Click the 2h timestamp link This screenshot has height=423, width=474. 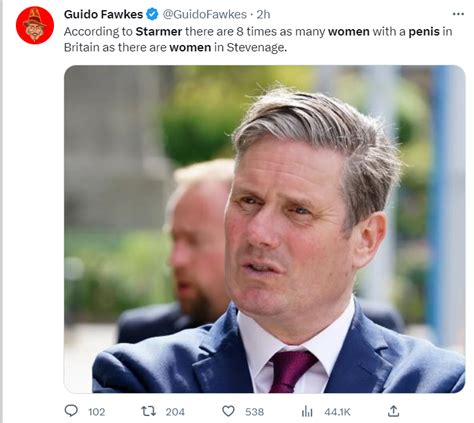point(263,14)
